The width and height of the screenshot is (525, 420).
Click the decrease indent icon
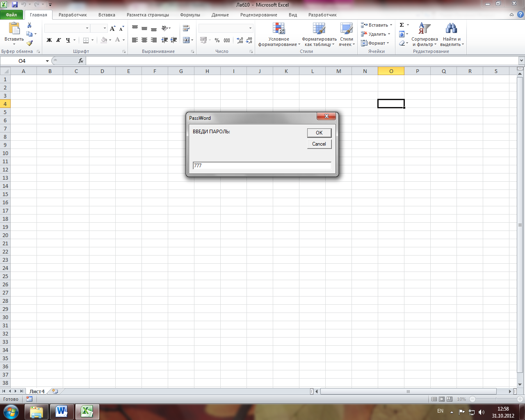[164, 40]
